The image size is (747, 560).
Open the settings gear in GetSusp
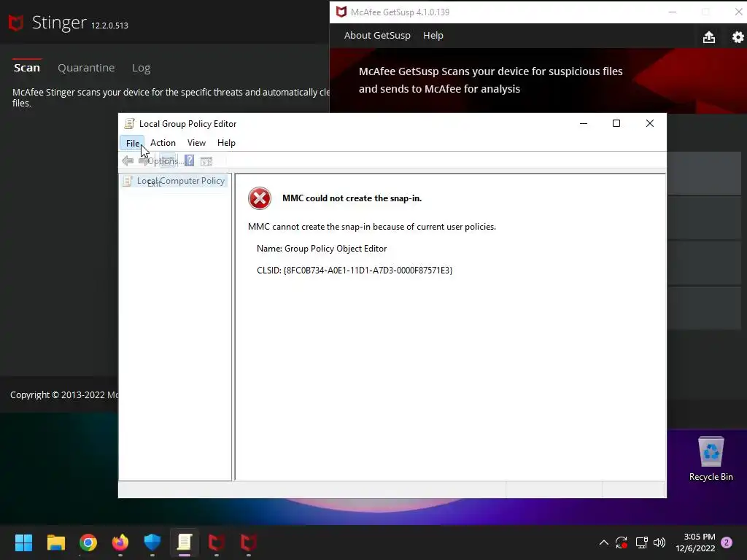tap(738, 37)
